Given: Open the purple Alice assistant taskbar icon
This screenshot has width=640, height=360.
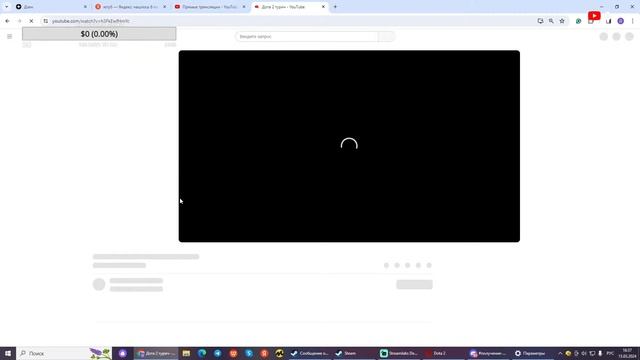Looking at the screenshot, I should click(122, 353).
